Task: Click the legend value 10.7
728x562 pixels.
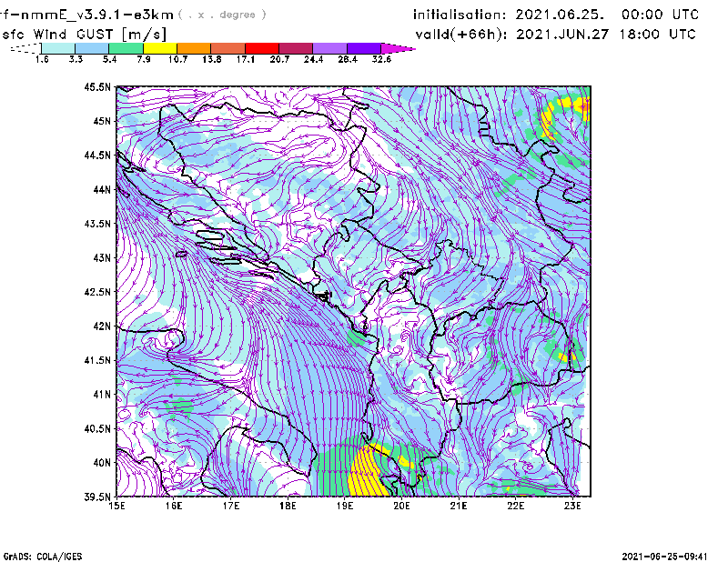Action: (177, 59)
